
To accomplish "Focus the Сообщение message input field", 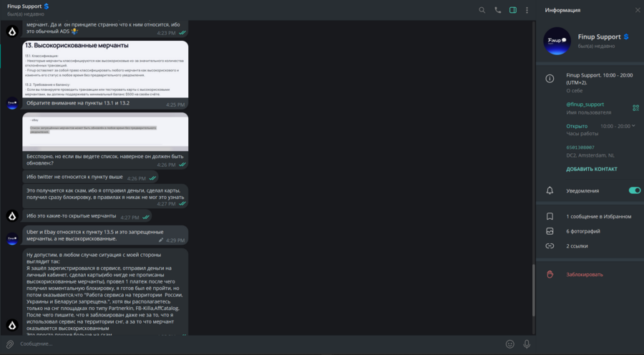I will (259, 344).
